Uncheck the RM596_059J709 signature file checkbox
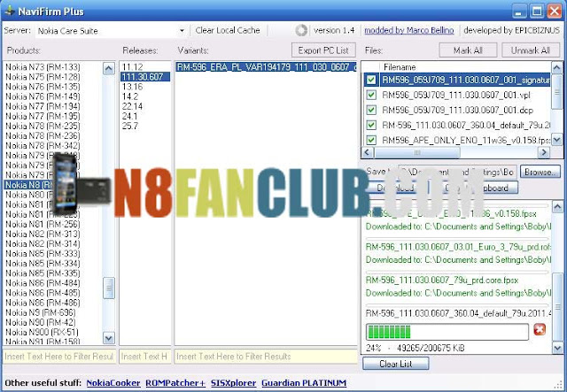The image size is (567, 392). (x=371, y=80)
